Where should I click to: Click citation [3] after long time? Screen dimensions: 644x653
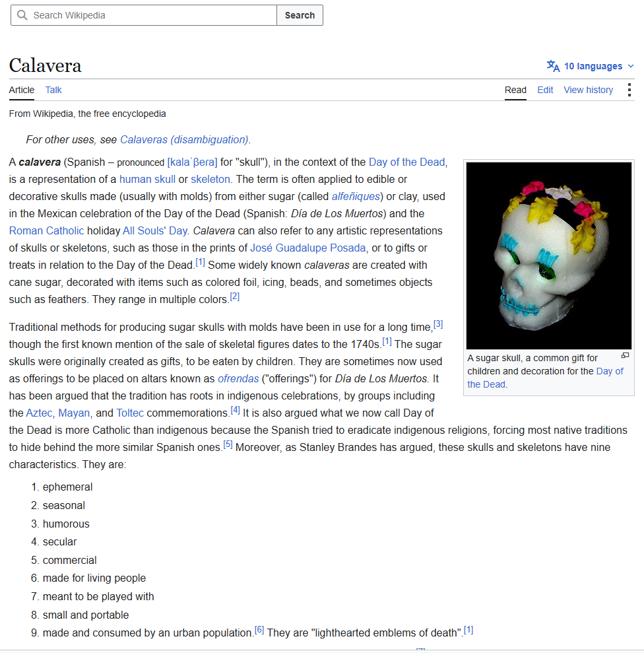(x=438, y=324)
